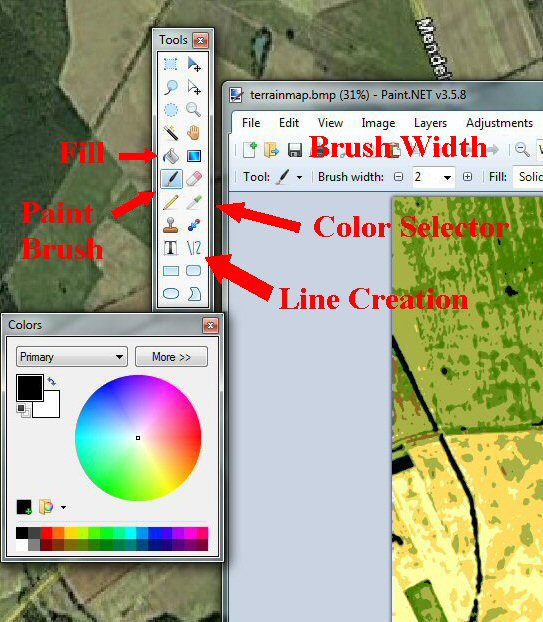Select the Move Selection tool

(194, 87)
